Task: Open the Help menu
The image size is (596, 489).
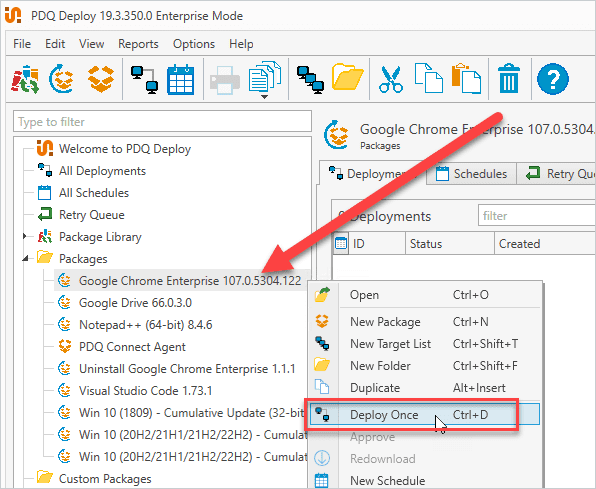Action: pyautogui.click(x=241, y=44)
